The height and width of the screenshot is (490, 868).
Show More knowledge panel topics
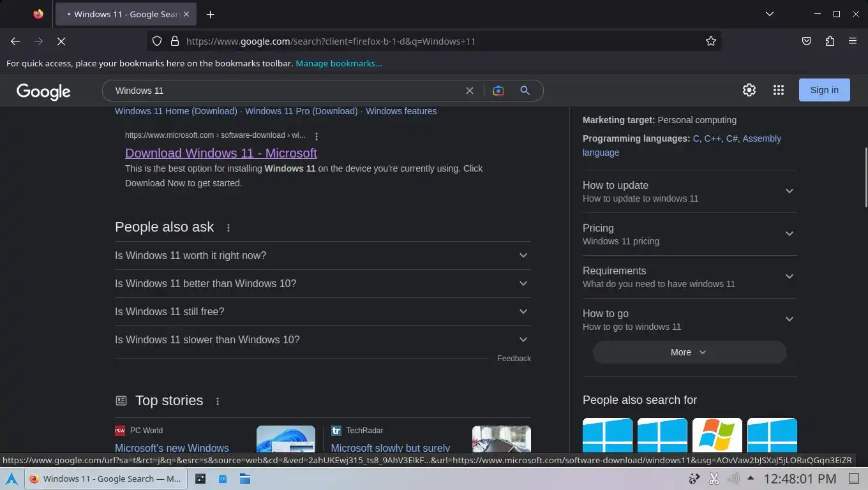(x=689, y=352)
